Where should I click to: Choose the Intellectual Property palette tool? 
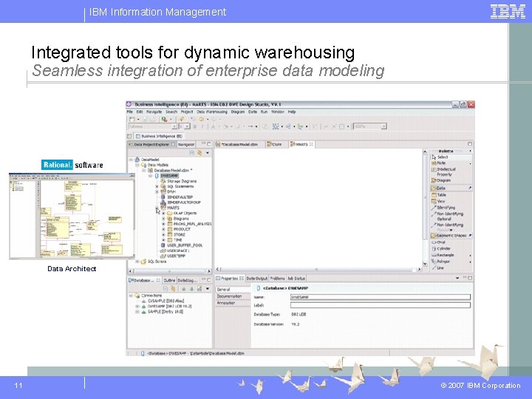click(x=446, y=171)
